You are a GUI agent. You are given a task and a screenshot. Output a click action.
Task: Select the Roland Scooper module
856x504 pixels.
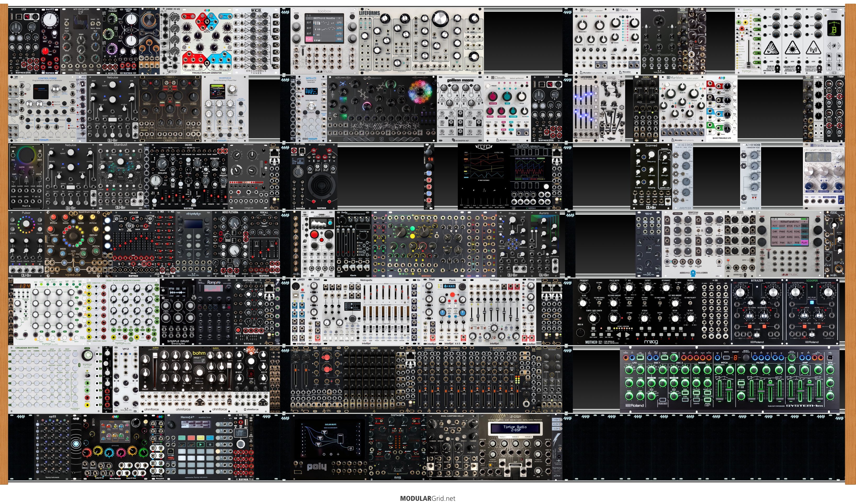point(812,312)
